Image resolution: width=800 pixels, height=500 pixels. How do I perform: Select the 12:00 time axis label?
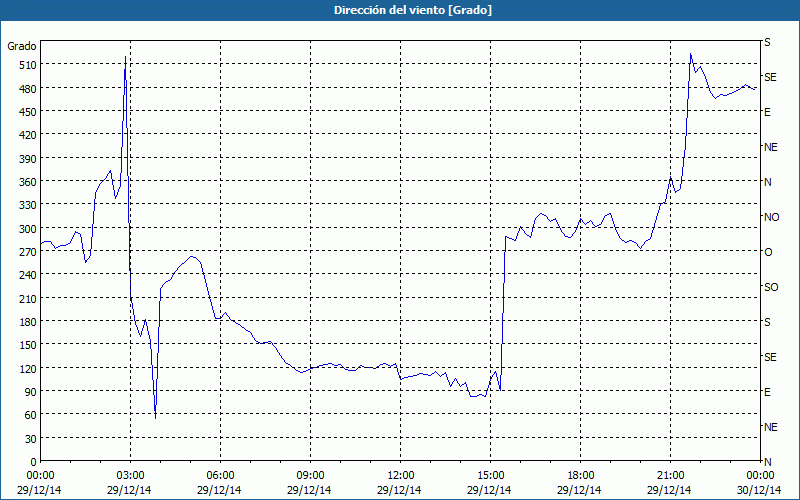pyautogui.click(x=401, y=476)
